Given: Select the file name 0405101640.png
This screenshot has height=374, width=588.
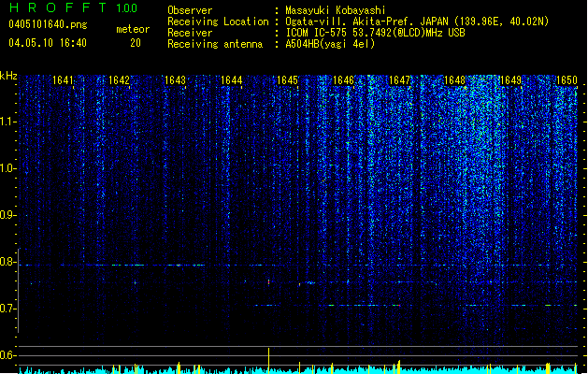Looking at the screenshot, I should [48, 24].
